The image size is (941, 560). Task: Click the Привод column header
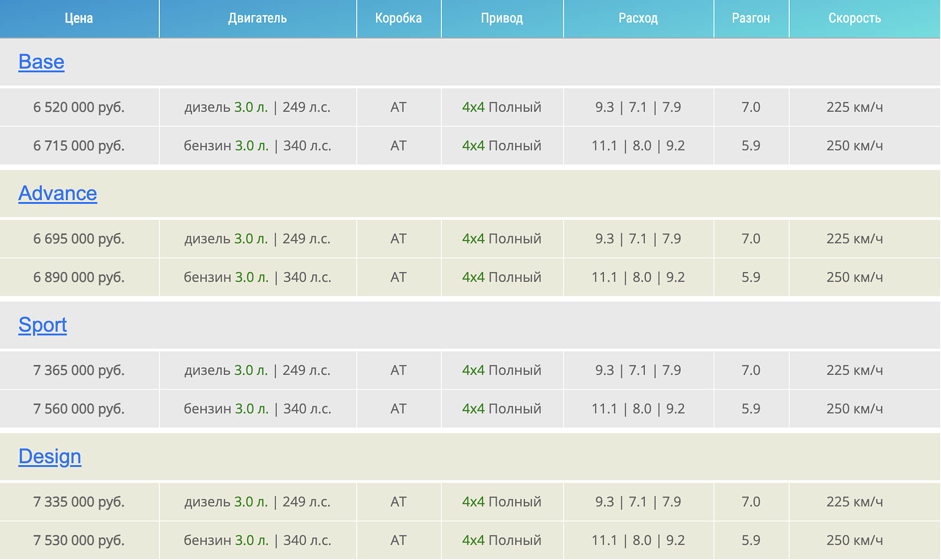pos(502,18)
